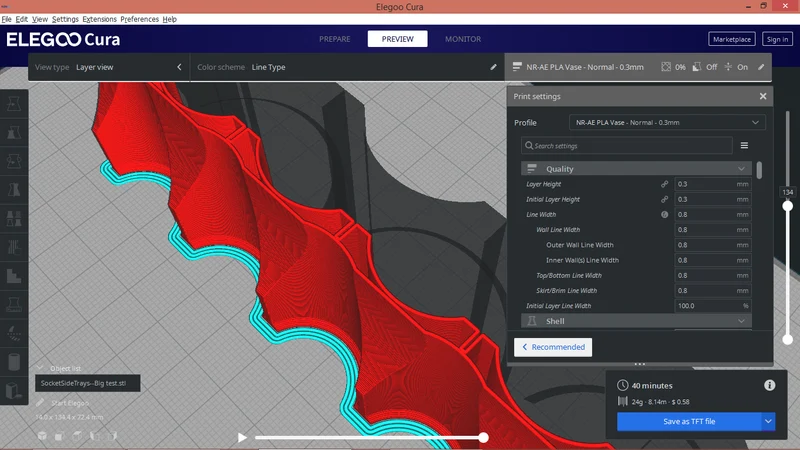The image size is (800, 450).
Task: Click the support Off icon in settings header
Action: click(696, 67)
